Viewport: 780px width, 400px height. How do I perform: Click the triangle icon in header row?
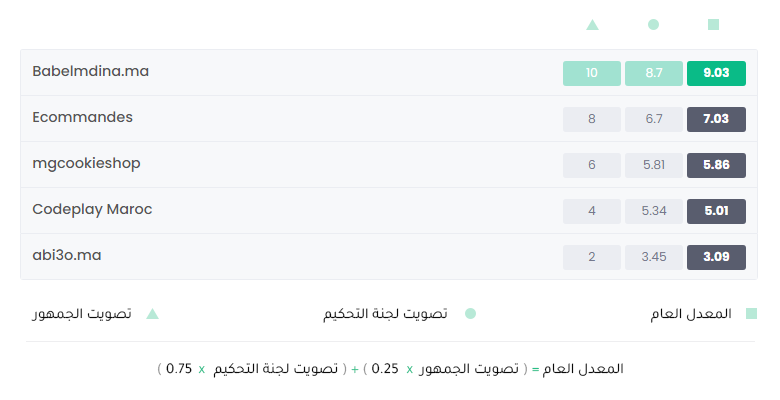[592, 24]
